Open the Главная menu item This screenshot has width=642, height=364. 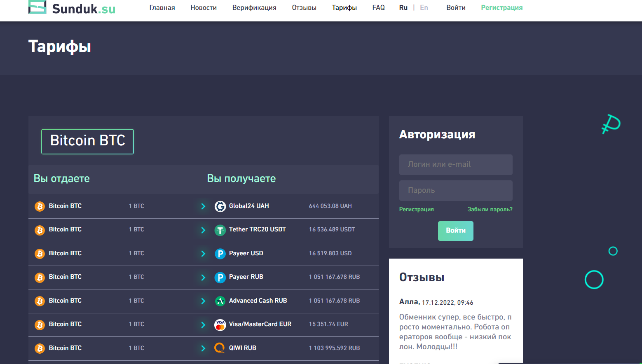[x=162, y=7]
